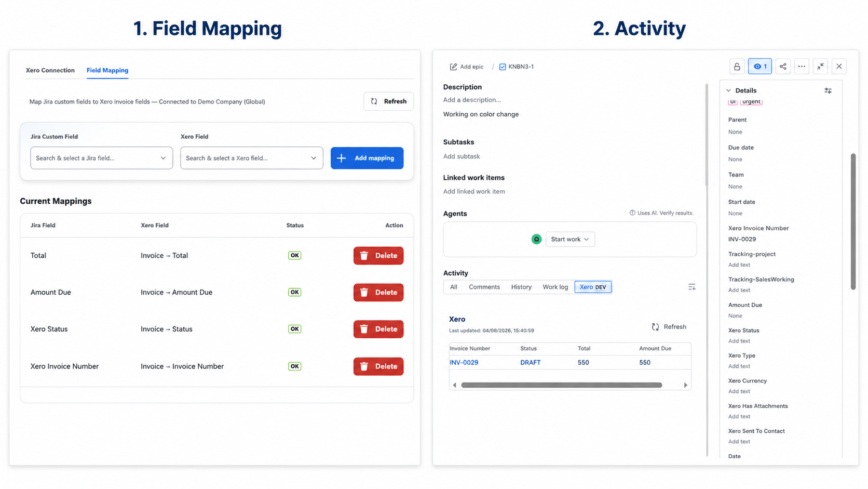Open the INV-0029 invoice link in the Xero table
The image size is (868, 489).
(x=464, y=363)
